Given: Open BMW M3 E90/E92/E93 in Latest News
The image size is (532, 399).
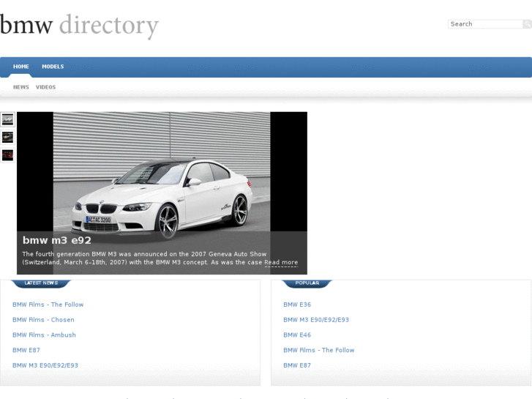Looking at the screenshot, I should pyautogui.click(x=45, y=365).
